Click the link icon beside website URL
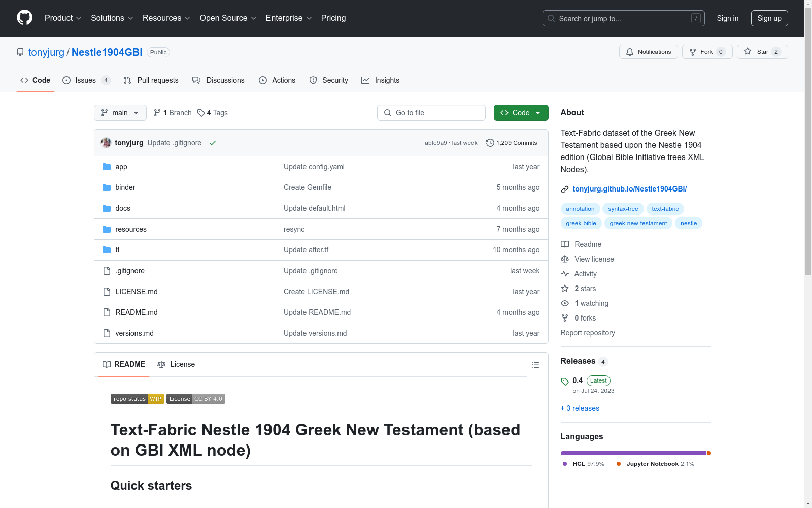812x508 pixels. (x=565, y=189)
